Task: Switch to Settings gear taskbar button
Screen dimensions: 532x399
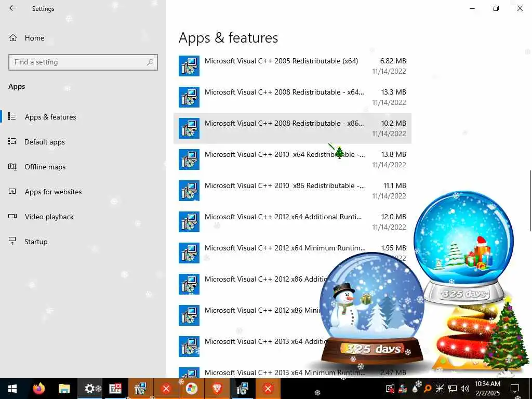Action: click(90, 389)
